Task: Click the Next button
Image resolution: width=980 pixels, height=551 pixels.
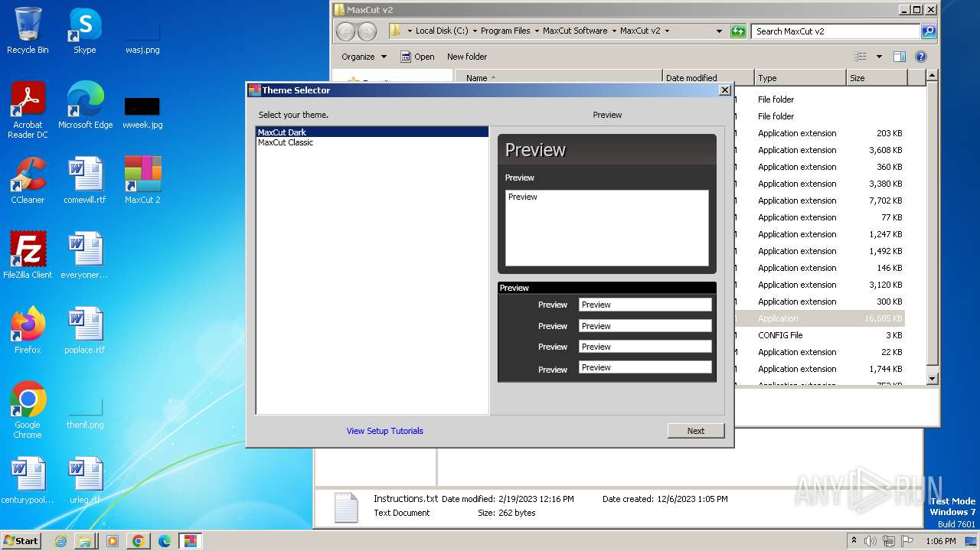Action: (x=696, y=431)
